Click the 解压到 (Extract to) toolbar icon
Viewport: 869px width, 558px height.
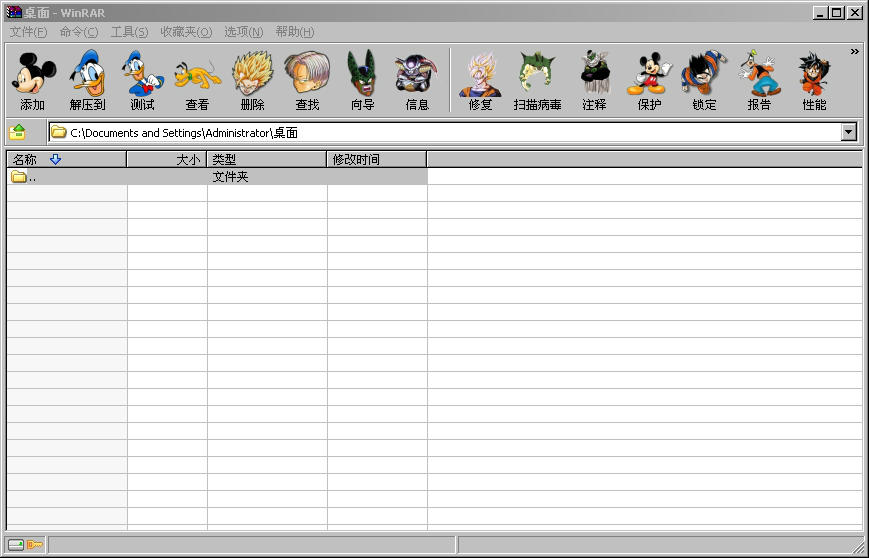[x=88, y=80]
